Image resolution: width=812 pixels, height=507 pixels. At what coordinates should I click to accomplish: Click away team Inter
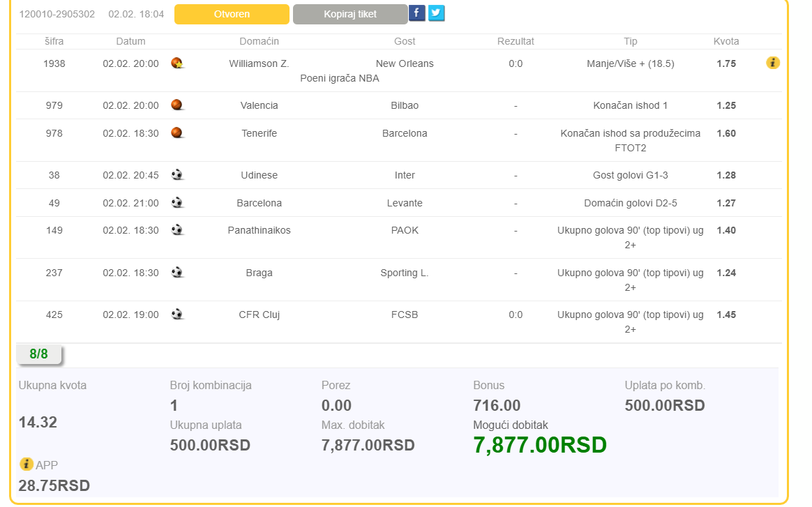(405, 176)
